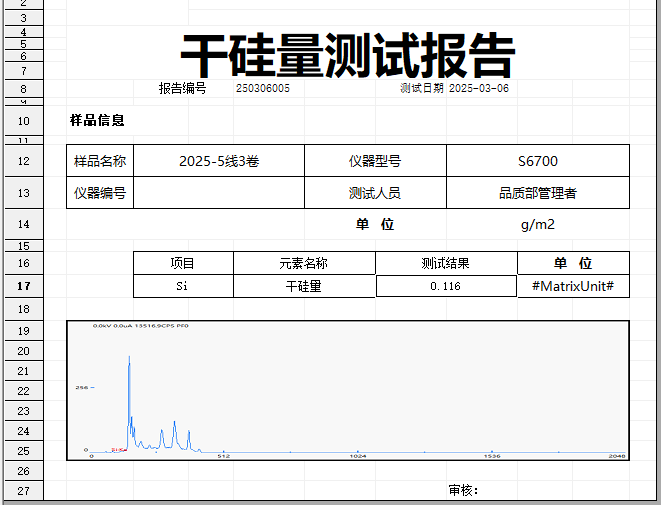Click the test result value 0.116
Viewport: 661px width, 506px height.
click(x=446, y=286)
